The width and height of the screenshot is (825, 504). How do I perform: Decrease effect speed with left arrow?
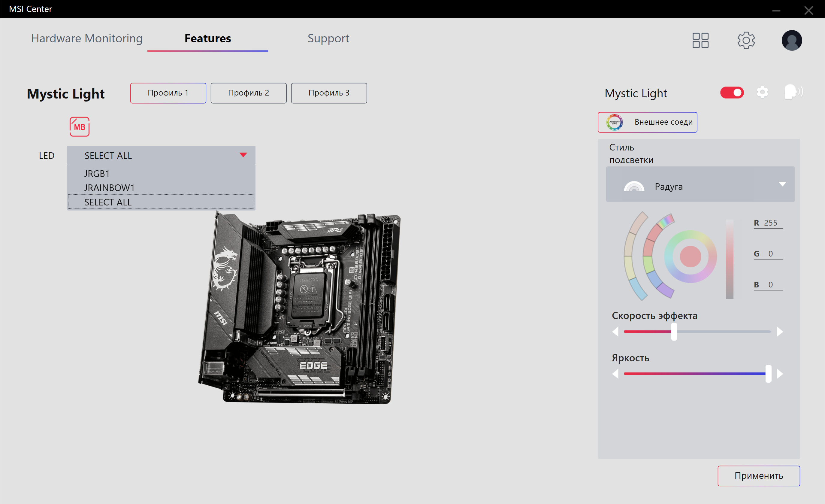click(x=615, y=332)
